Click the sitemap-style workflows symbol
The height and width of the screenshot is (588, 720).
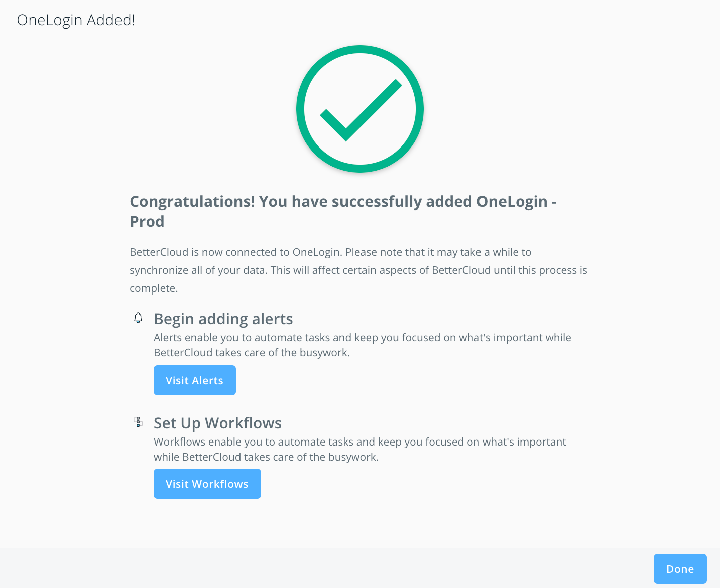pos(138,422)
